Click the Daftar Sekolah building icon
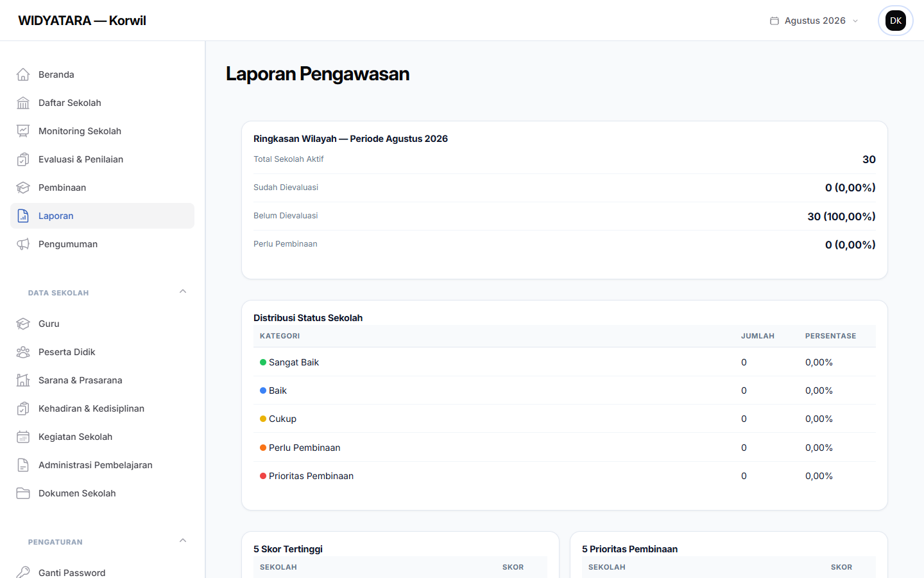The image size is (924, 578). (x=23, y=103)
